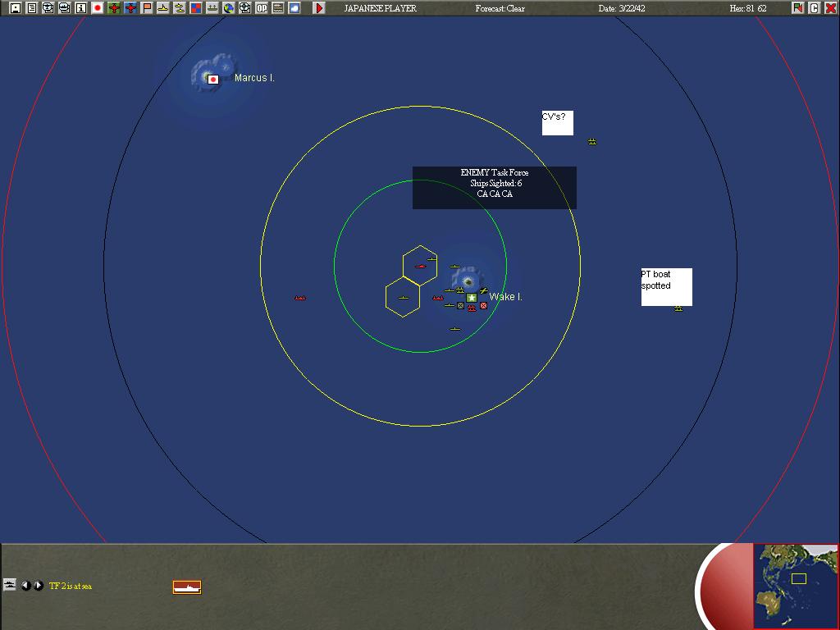Click the yellow ship inside lower hexagon
Viewport: 840px width, 630px height.
click(404, 298)
